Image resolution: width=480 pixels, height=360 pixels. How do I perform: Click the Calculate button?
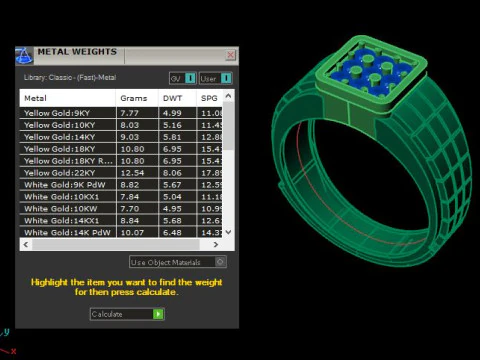coord(127,314)
